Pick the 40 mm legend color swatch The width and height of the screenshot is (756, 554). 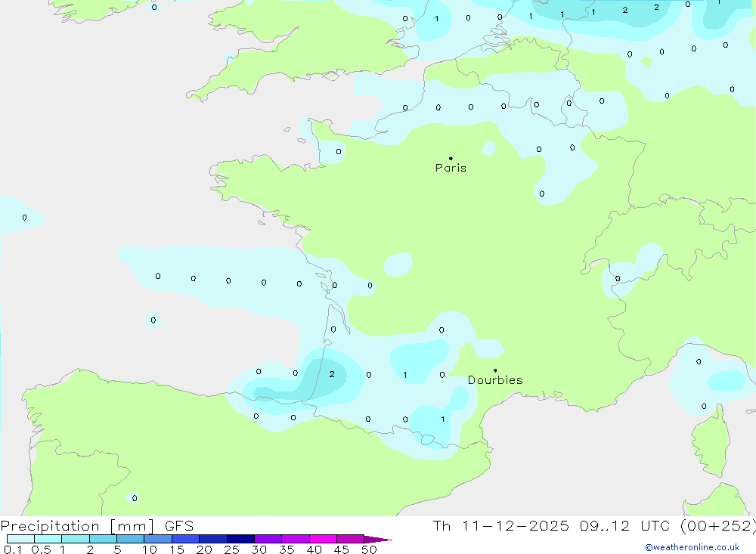pos(323,539)
